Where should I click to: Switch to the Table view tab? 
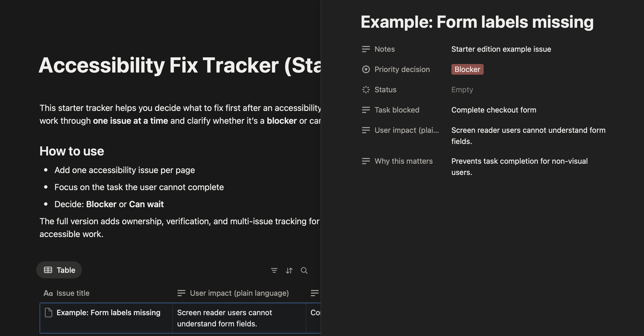pyautogui.click(x=59, y=270)
